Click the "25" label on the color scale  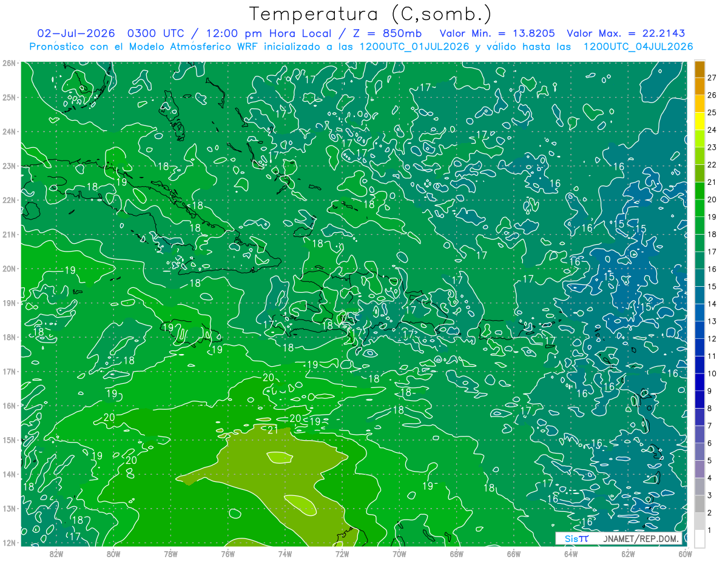pos(712,112)
